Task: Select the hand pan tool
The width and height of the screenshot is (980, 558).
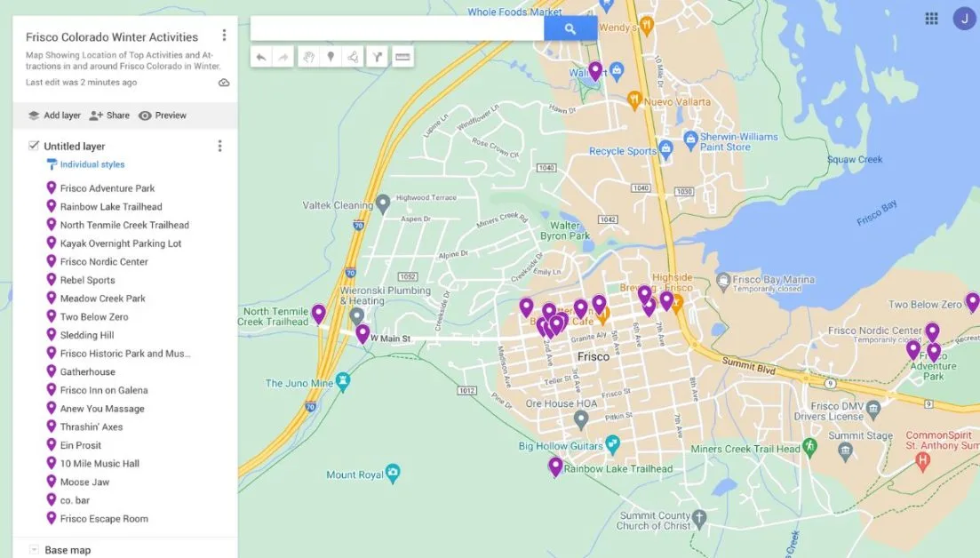Action: click(308, 57)
